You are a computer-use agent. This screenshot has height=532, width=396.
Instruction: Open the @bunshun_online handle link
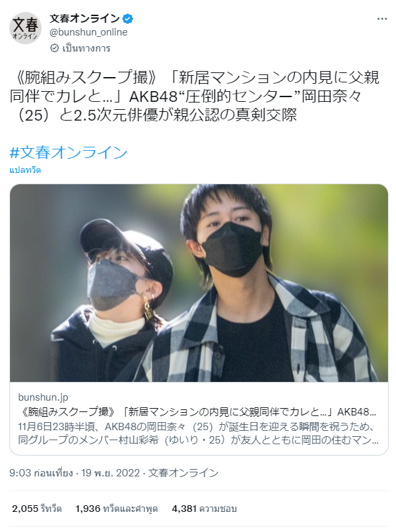(88, 32)
